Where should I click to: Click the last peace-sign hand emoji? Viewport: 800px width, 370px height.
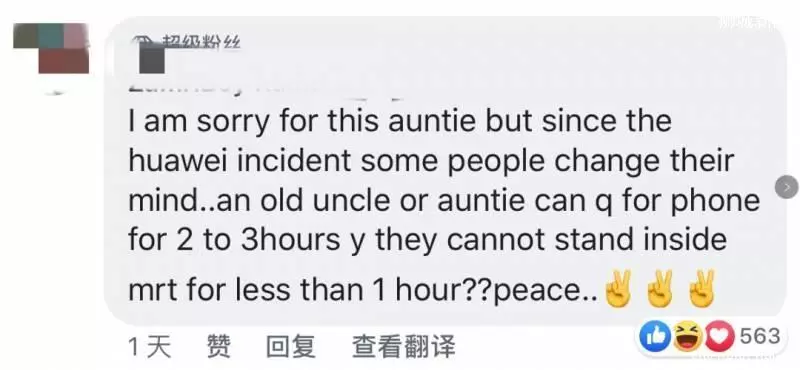coord(702,289)
